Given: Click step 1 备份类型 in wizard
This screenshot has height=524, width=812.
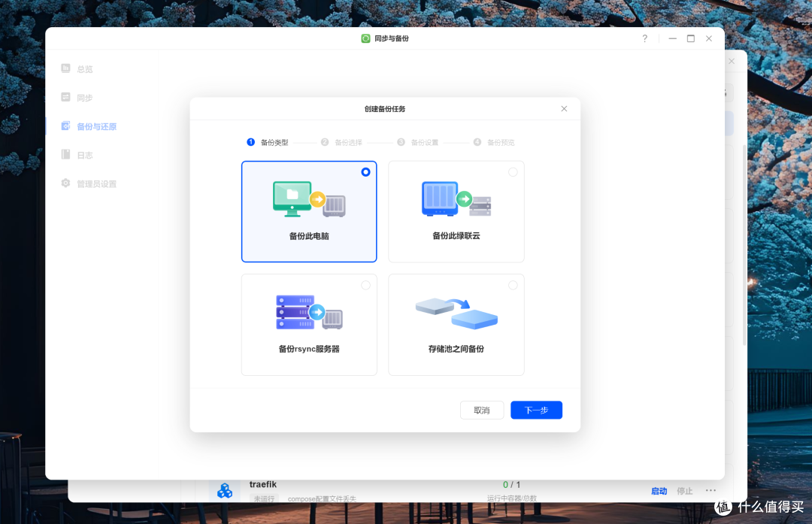Looking at the screenshot, I should click(x=268, y=142).
